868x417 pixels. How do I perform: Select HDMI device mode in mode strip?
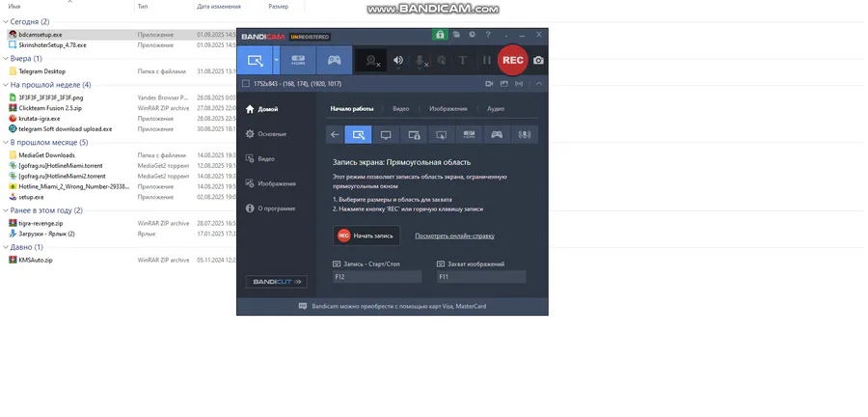[469, 134]
